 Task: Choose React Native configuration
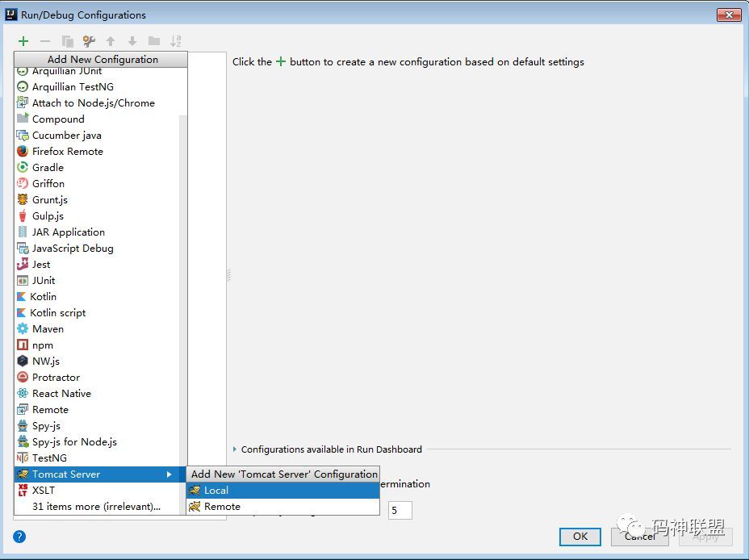click(97, 394)
